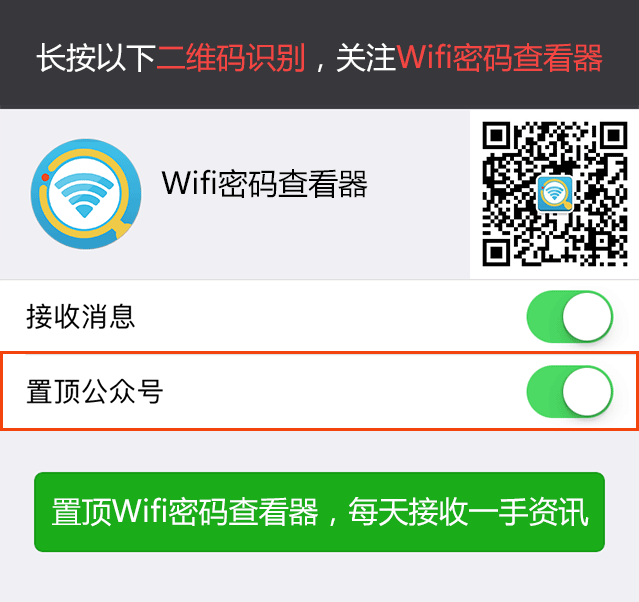Viewport: 639px width, 602px height.
Task: Click the white 关注 text in the banner
Action: (x=366, y=58)
